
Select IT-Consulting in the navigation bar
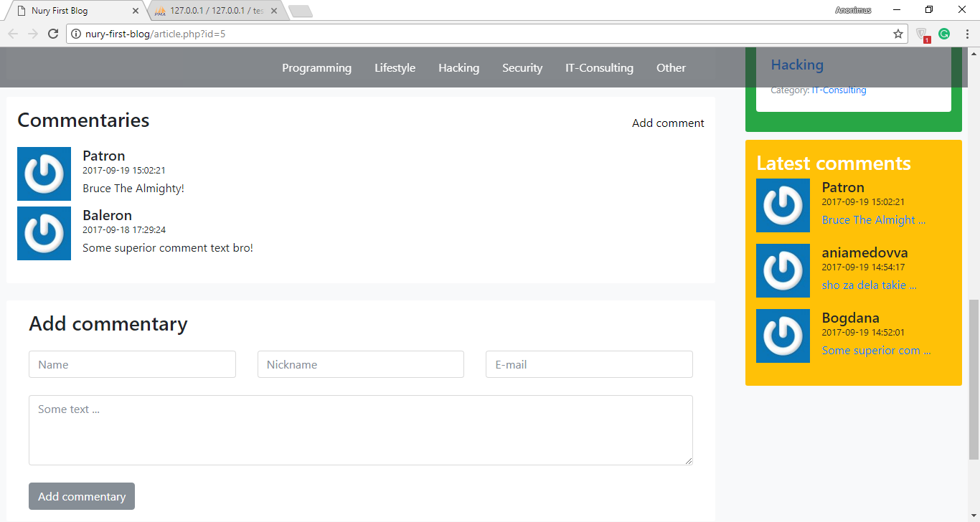(x=599, y=68)
